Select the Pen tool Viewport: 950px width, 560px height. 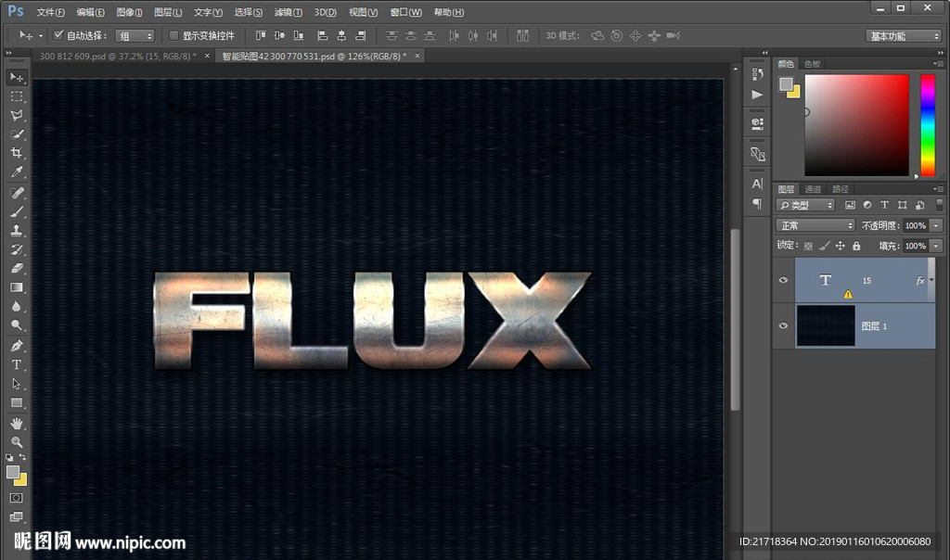pyautogui.click(x=17, y=345)
